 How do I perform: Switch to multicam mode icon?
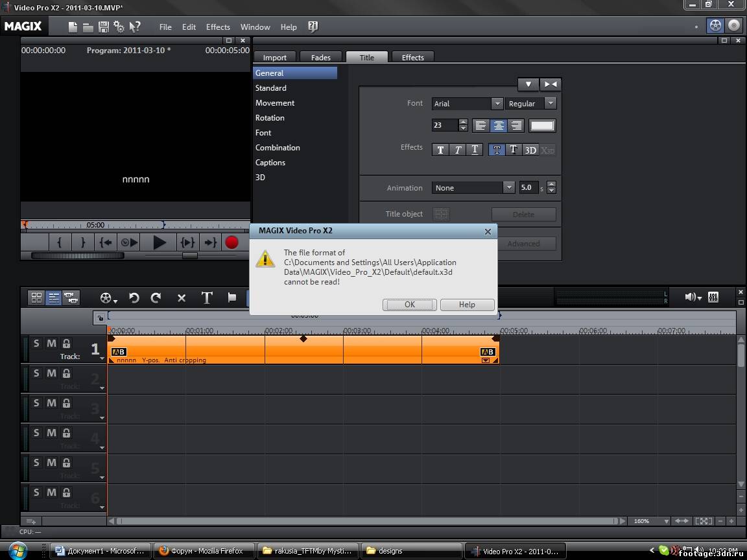71,297
